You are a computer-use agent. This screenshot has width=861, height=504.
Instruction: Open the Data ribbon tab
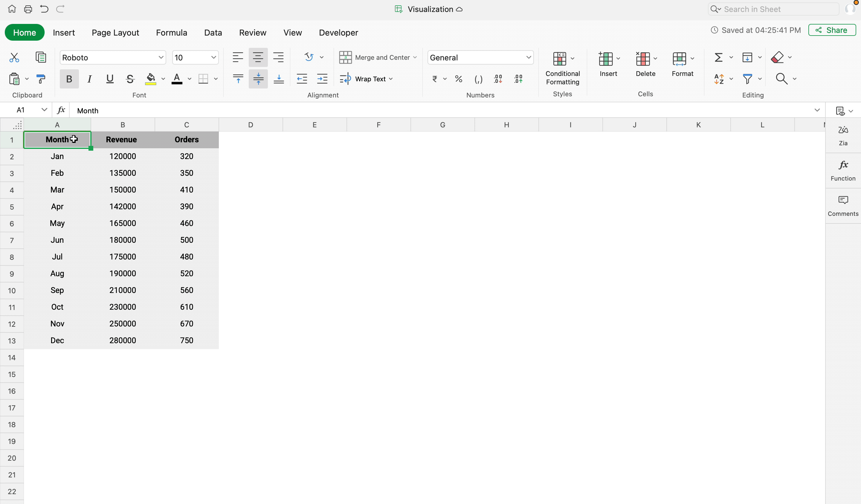(213, 33)
